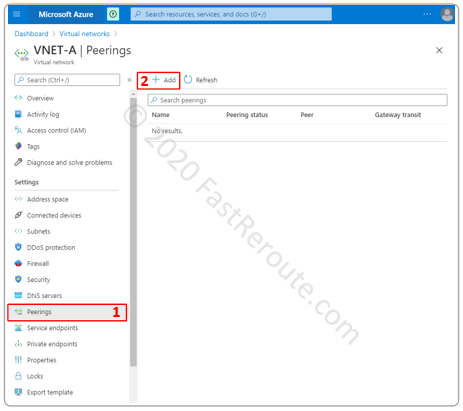Open the user account avatar
This screenshot has height=411, width=463.
pyautogui.click(x=447, y=14)
